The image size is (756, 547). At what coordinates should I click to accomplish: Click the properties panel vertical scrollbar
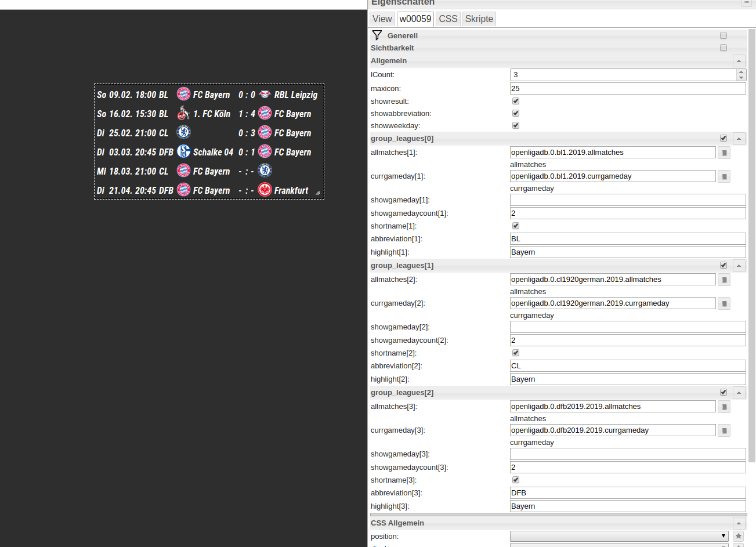pyautogui.click(x=752, y=246)
